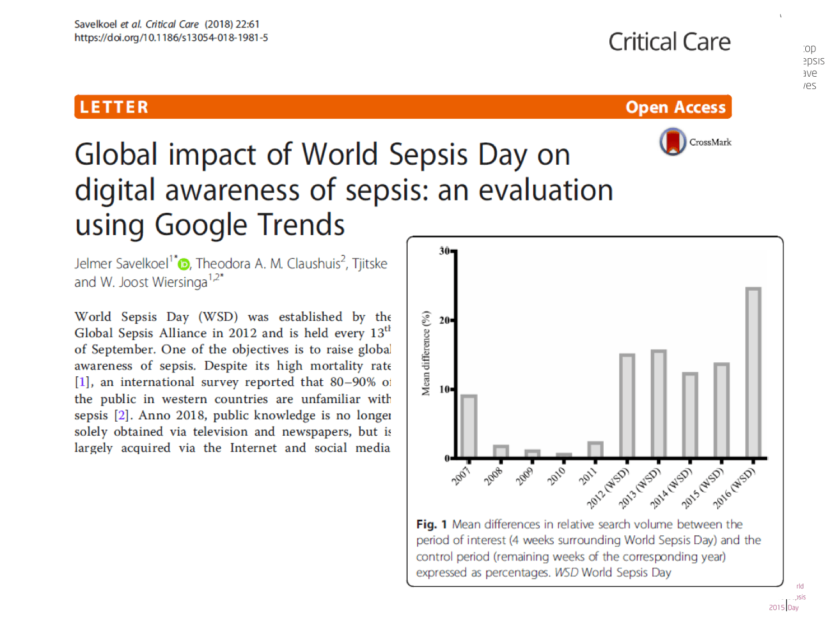840x630 pixels.
Task: Click the 2014 (WSD) bar in the chart
Action: 690,415
